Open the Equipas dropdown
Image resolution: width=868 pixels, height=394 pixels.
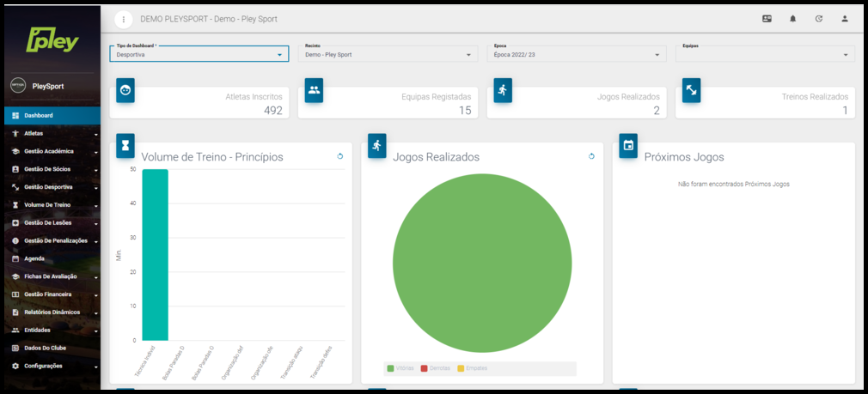764,54
